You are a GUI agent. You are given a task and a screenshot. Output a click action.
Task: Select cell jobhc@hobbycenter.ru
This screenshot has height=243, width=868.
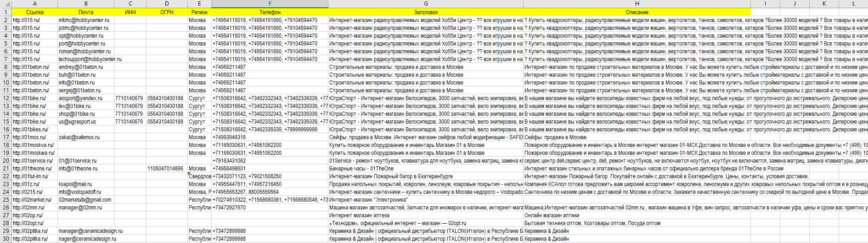[85, 28]
